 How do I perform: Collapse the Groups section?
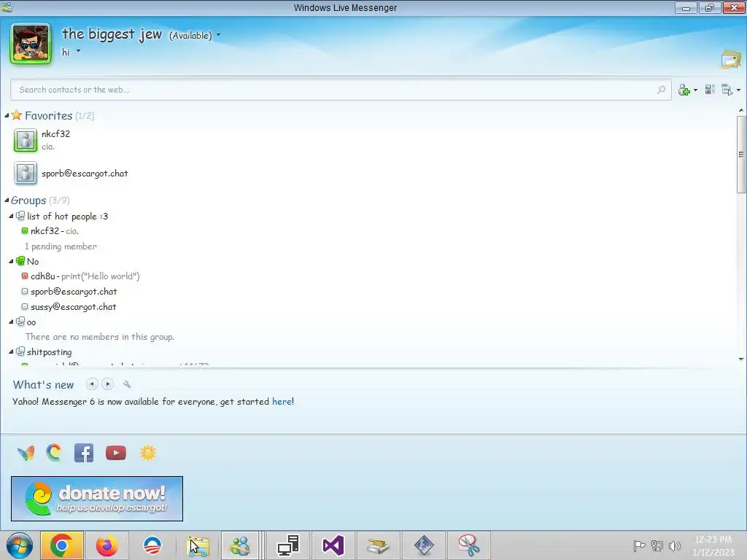(x=7, y=201)
